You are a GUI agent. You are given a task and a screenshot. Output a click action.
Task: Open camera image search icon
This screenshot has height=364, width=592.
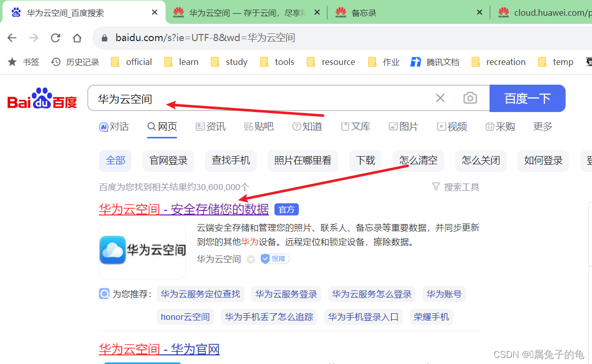470,98
